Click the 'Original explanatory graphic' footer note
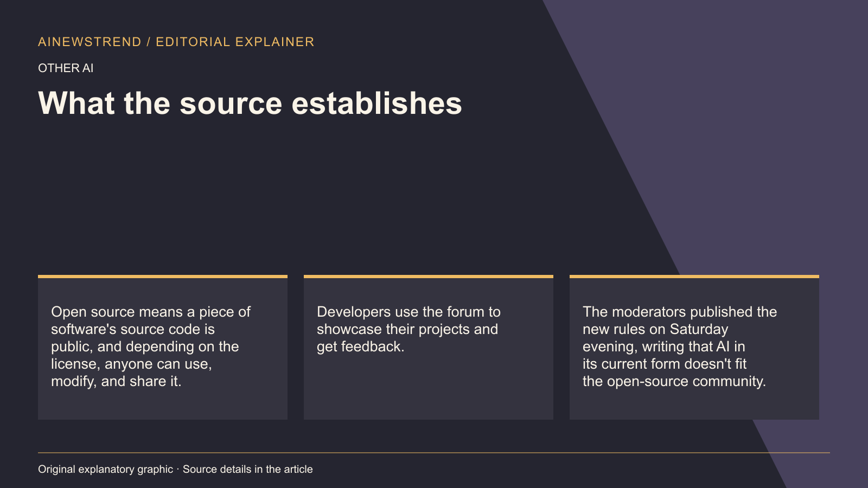Image resolution: width=868 pixels, height=488 pixels. pos(175,470)
